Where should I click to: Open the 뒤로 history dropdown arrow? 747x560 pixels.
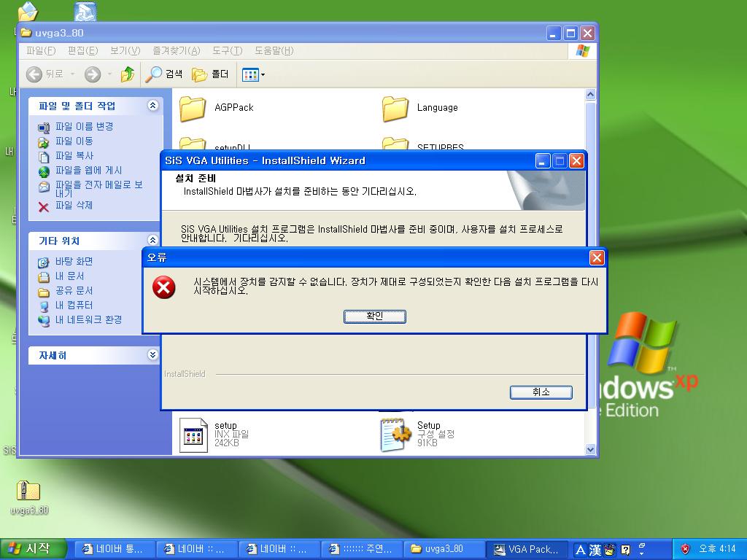pos(72,74)
